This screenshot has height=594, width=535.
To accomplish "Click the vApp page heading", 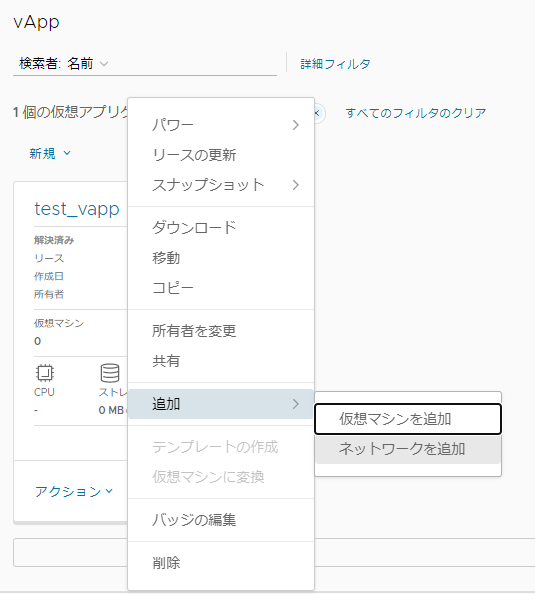I will [x=36, y=22].
